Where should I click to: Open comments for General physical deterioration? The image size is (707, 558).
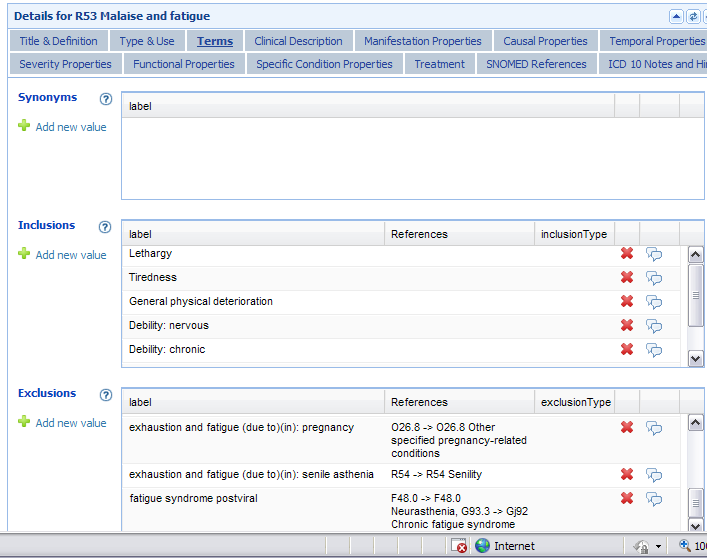tap(654, 302)
